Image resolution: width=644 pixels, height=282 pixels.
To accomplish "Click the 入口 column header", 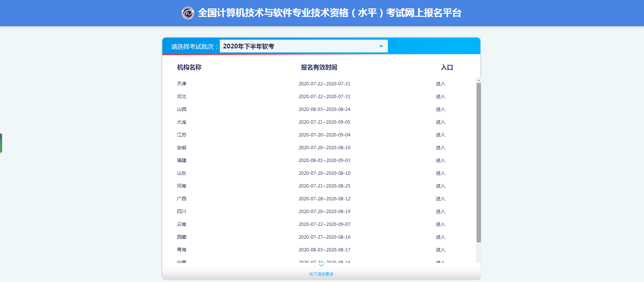I will coord(447,67).
